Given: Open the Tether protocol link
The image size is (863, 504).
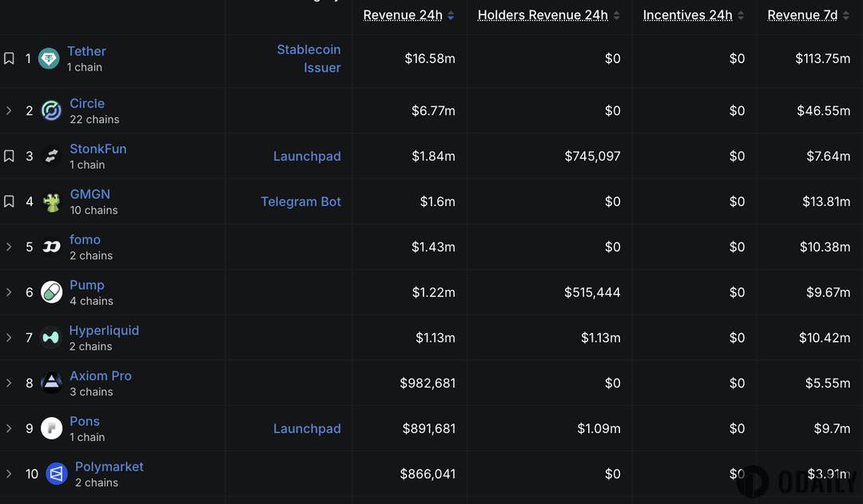Looking at the screenshot, I should [86, 51].
